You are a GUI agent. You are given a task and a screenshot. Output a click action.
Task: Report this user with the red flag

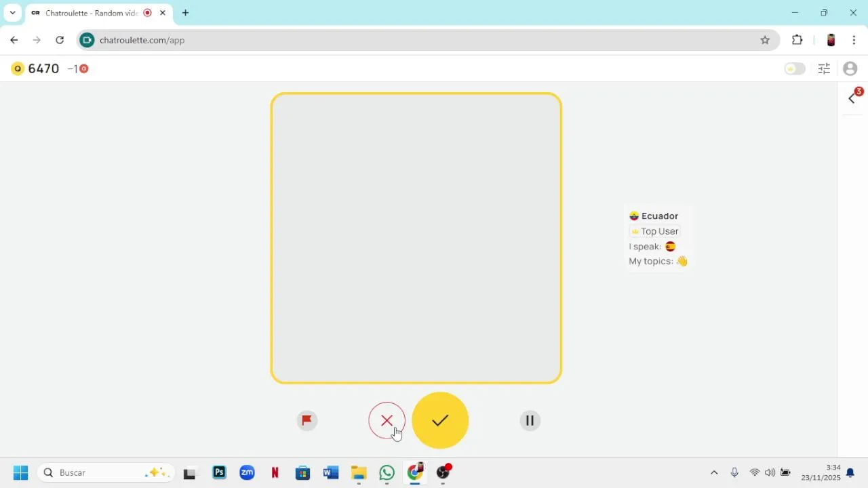307,421
